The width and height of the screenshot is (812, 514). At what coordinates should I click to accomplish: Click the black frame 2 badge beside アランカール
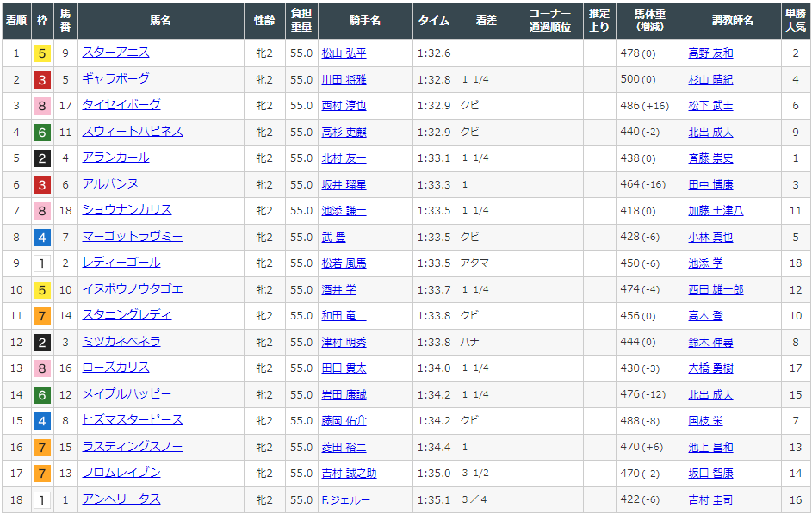click(x=41, y=158)
